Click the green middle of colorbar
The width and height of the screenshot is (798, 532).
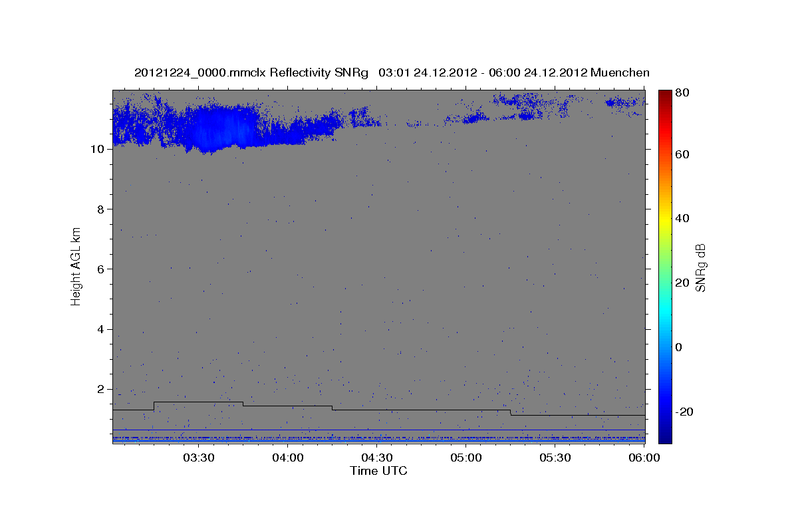pyautogui.click(x=665, y=266)
